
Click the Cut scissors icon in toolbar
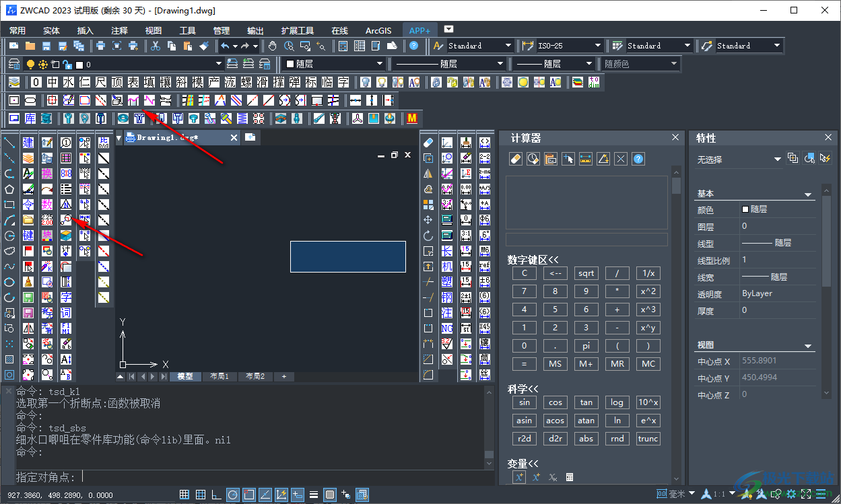(x=156, y=46)
